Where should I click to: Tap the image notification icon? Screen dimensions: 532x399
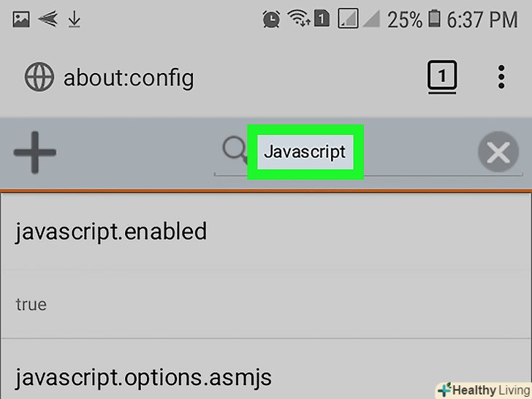click(21, 20)
